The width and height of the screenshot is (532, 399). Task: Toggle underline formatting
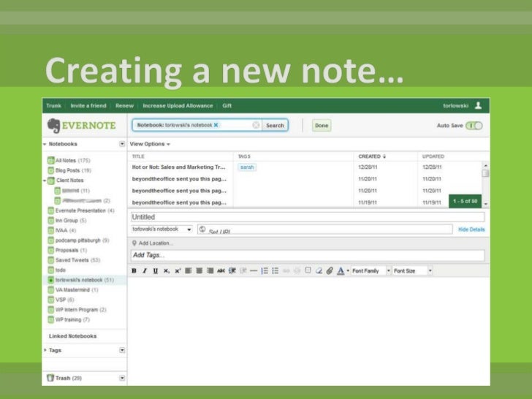pyautogui.click(x=156, y=270)
